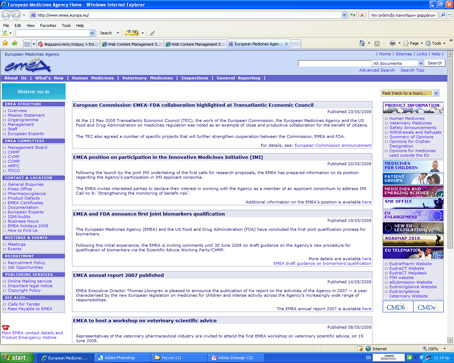Open the Page menu dropdown in command bar
The image size is (454, 363).
[413, 43]
